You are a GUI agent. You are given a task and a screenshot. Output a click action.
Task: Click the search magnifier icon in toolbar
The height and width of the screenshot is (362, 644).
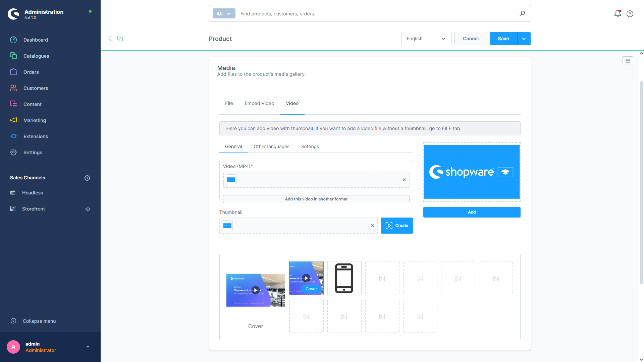522,13
